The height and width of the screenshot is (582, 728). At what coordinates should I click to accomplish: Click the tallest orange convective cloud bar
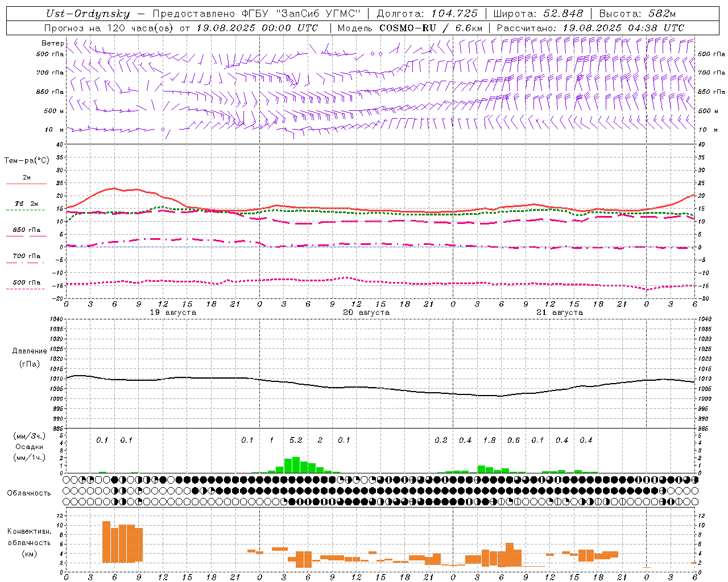[x=106, y=542]
